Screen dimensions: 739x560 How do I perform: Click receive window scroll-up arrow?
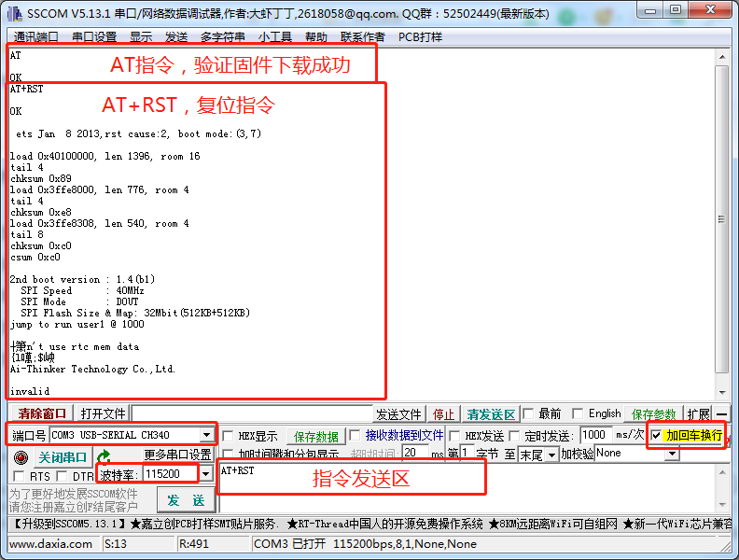(722, 57)
